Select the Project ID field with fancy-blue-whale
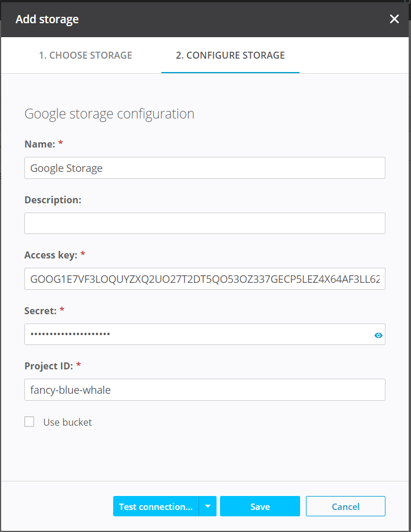This screenshot has height=532, width=411. (x=204, y=390)
